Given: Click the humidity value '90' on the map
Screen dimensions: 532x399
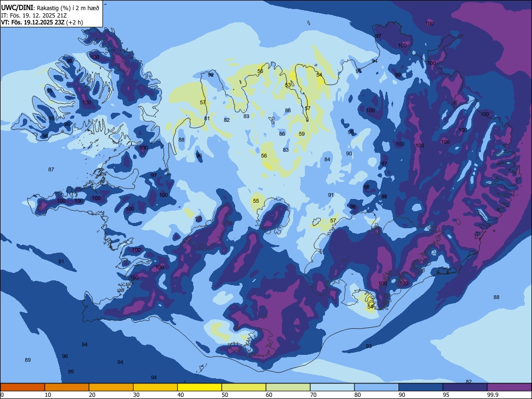Looking at the screenshot, I should 349,153.
